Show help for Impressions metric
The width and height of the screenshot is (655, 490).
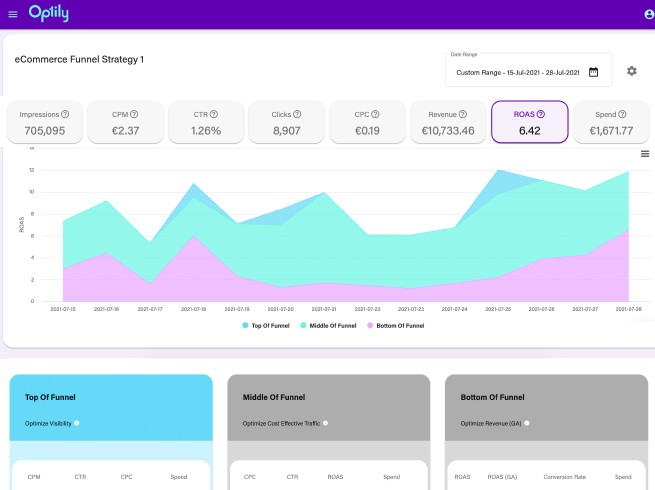pyautogui.click(x=65, y=114)
